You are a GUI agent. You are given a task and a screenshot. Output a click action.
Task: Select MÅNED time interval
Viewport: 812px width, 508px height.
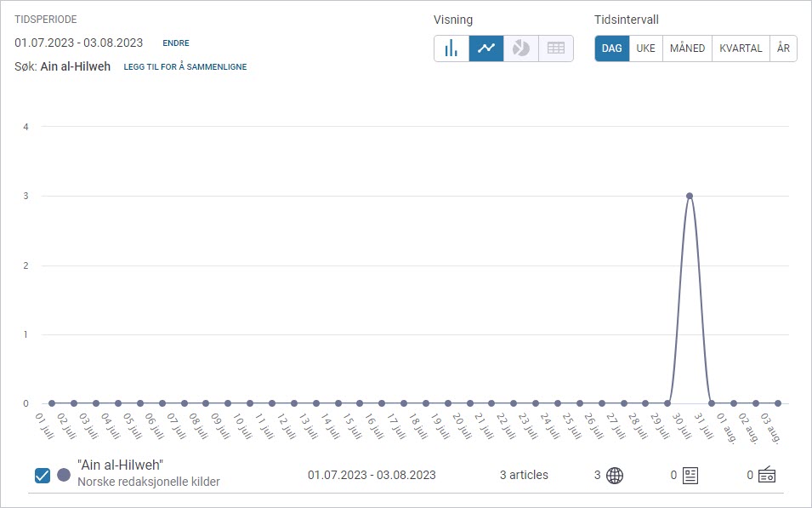point(687,49)
